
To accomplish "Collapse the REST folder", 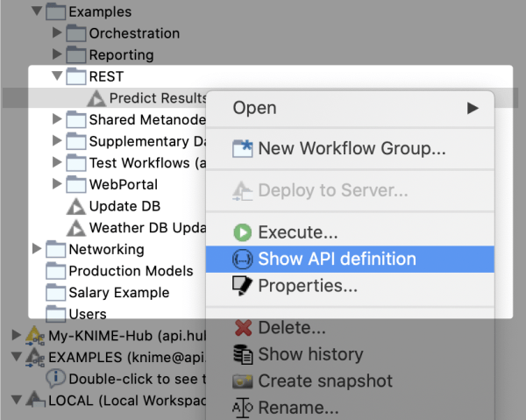I will point(57,75).
